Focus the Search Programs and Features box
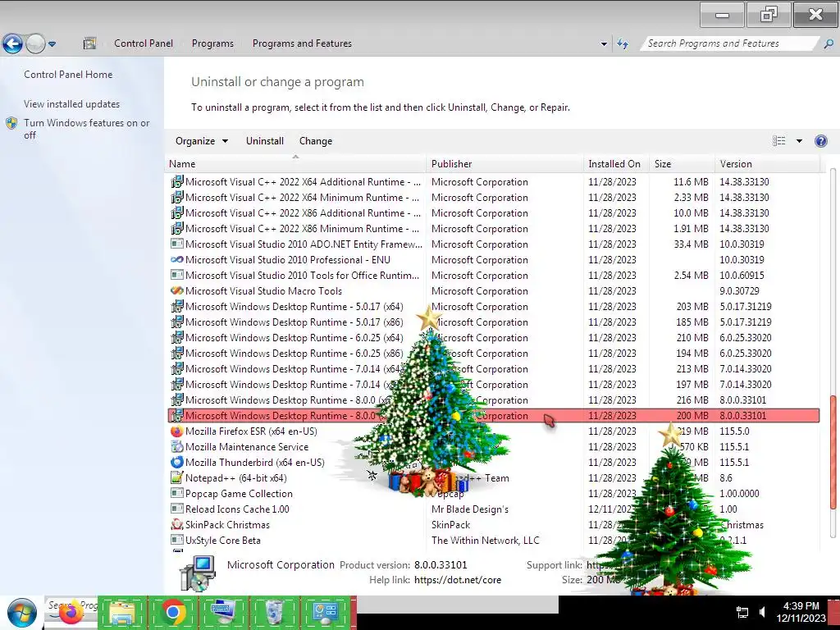Image resolution: width=840 pixels, height=630 pixels. (x=728, y=43)
